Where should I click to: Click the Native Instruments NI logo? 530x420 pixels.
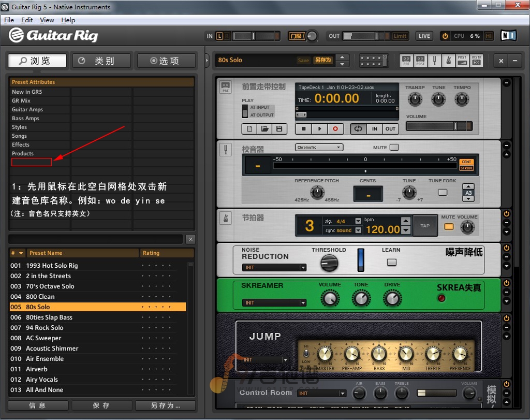coord(508,36)
